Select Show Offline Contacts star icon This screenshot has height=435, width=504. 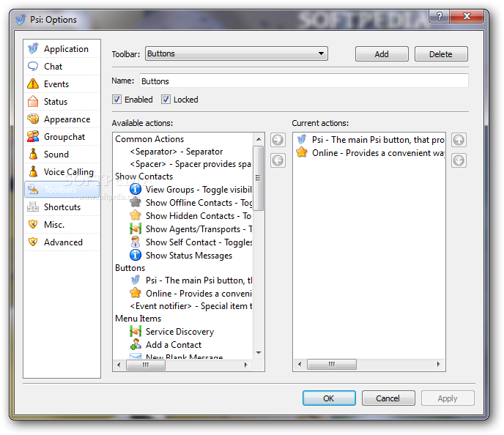136,202
